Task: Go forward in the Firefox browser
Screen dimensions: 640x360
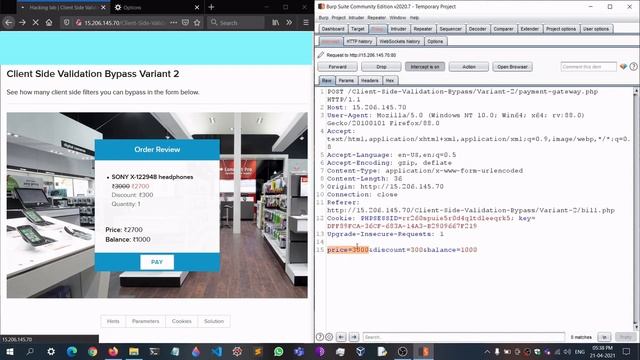Action: [x=22, y=22]
